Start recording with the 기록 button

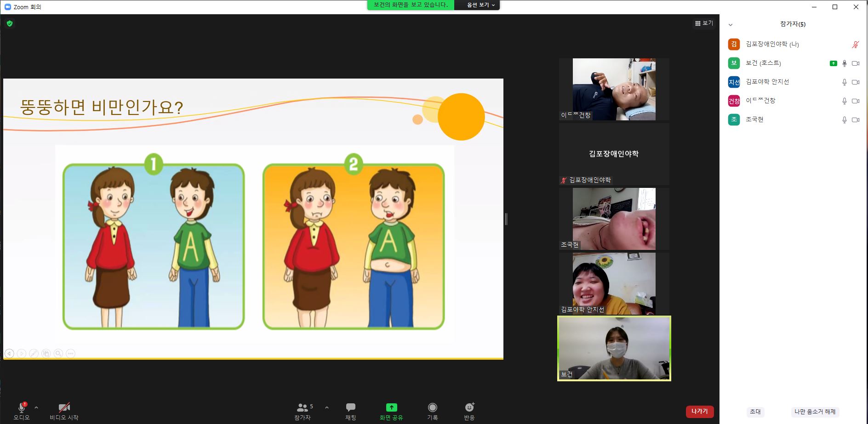click(433, 411)
